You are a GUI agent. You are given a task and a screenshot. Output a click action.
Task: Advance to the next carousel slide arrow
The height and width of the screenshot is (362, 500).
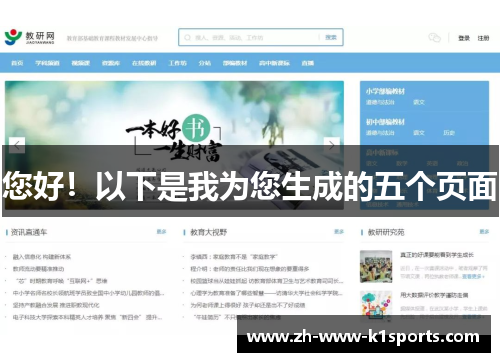point(332,145)
